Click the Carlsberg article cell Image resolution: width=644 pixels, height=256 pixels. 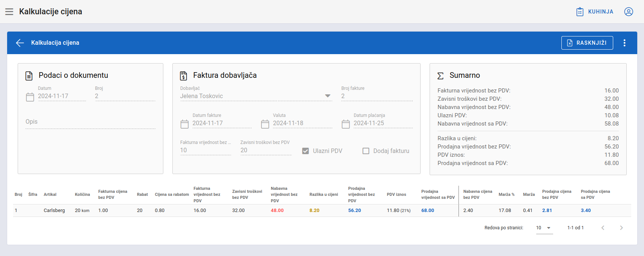pos(54,211)
